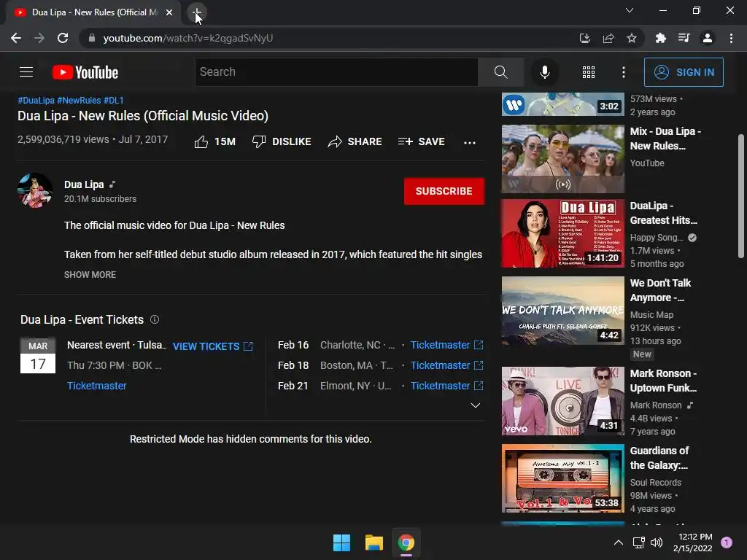Go back with browser back arrow

(x=16, y=38)
